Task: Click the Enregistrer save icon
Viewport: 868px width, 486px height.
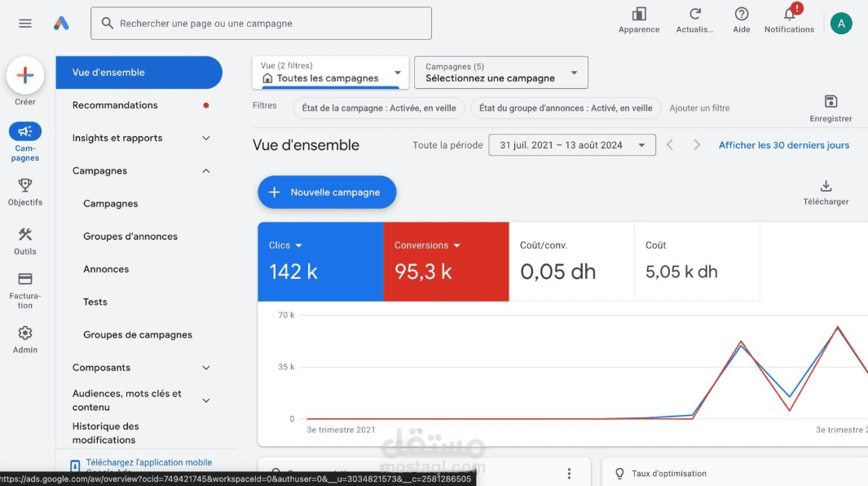Action: click(x=831, y=101)
